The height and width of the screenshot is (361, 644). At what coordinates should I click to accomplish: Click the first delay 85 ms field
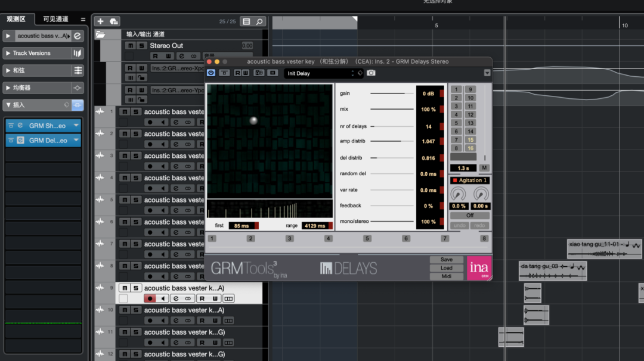241,226
